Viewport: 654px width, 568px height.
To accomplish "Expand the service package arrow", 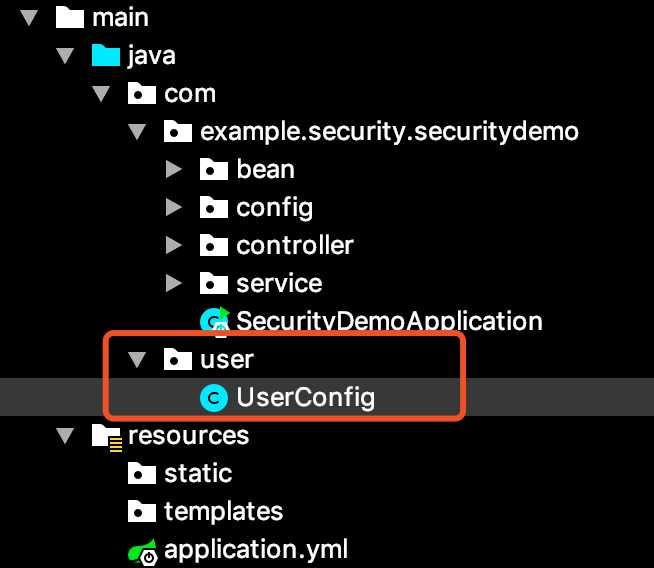I will (173, 283).
